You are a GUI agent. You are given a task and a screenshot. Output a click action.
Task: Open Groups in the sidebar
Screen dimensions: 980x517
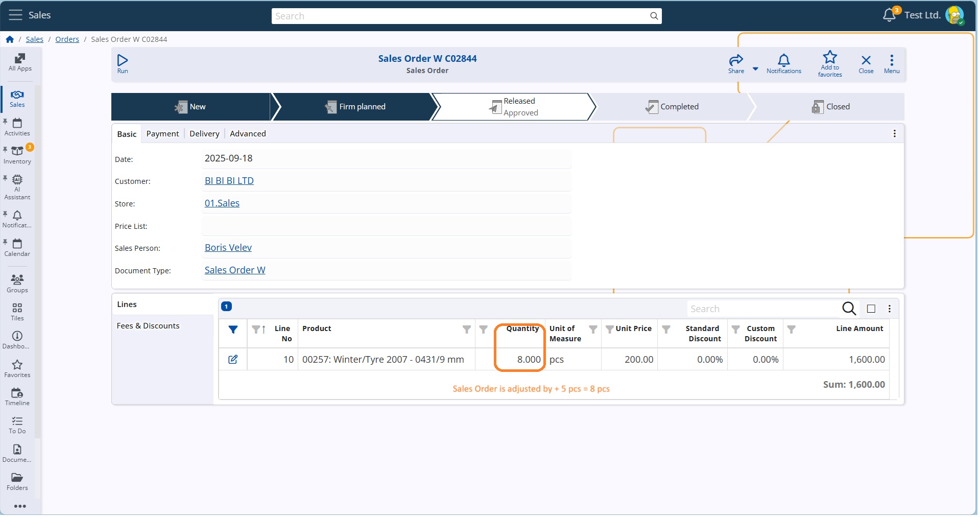tap(17, 284)
